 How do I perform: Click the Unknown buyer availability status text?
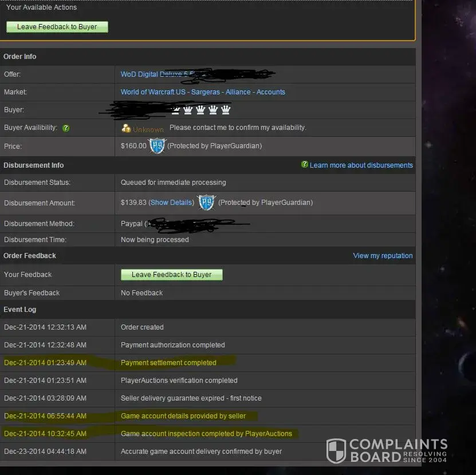click(x=148, y=129)
